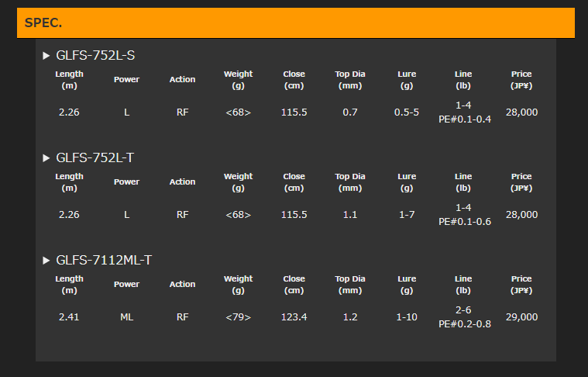Select the PE#0.1-0.6 line value
The height and width of the screenshot is (377, 588).
(x=465, y=222)
